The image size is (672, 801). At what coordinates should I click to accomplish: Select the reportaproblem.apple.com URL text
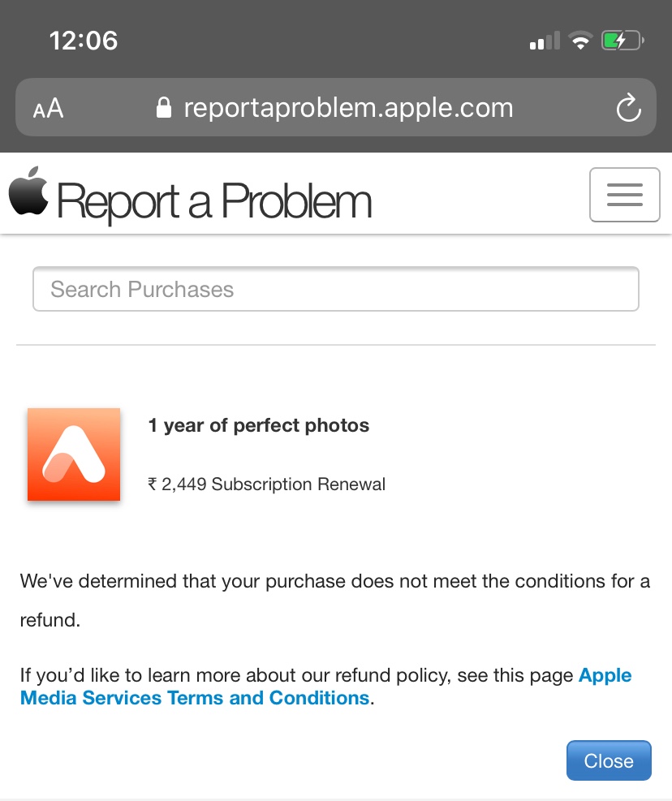tap(348, 108)
